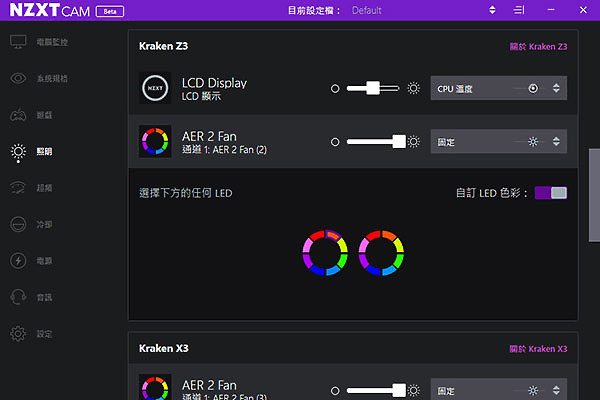Click the Kraken X3 AER 2 Fan ring icon
Image resolution: width=600 pixels, height=400 pixels.
(155, 387)
